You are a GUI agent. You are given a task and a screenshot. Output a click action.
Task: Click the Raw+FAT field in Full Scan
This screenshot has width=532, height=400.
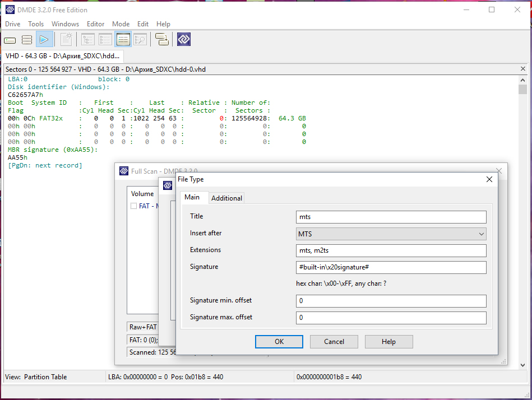coord(143,327)
